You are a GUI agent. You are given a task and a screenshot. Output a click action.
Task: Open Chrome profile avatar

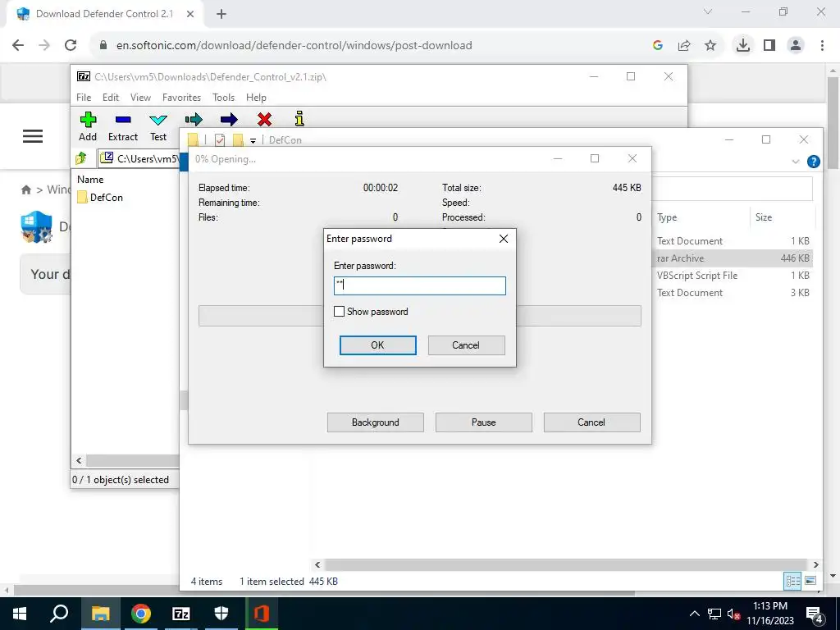pos(796,45)
